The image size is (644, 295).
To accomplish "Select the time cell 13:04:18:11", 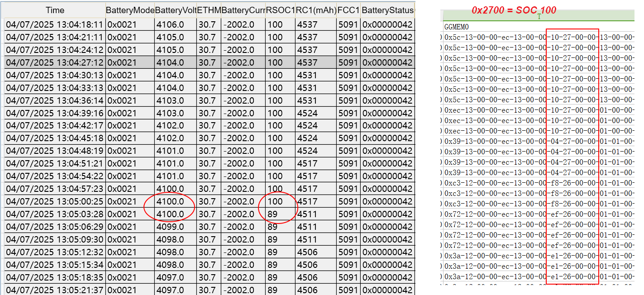I will tap(55, 24).
